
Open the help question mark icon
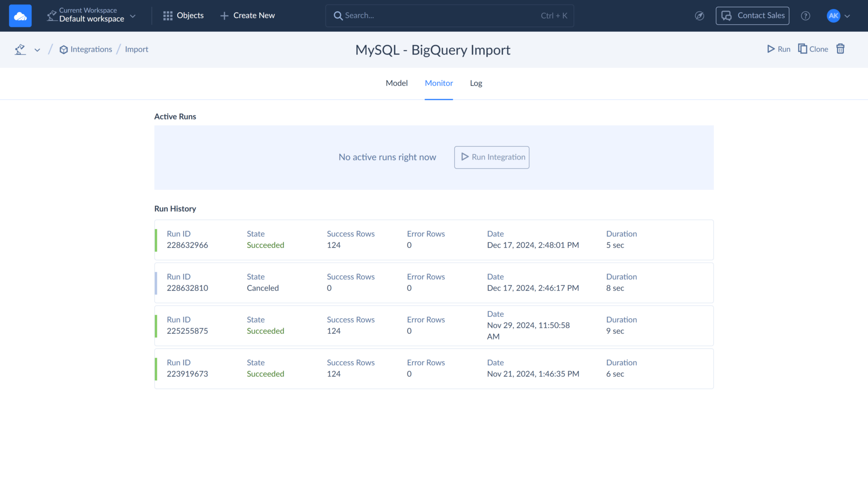[806, 15]
